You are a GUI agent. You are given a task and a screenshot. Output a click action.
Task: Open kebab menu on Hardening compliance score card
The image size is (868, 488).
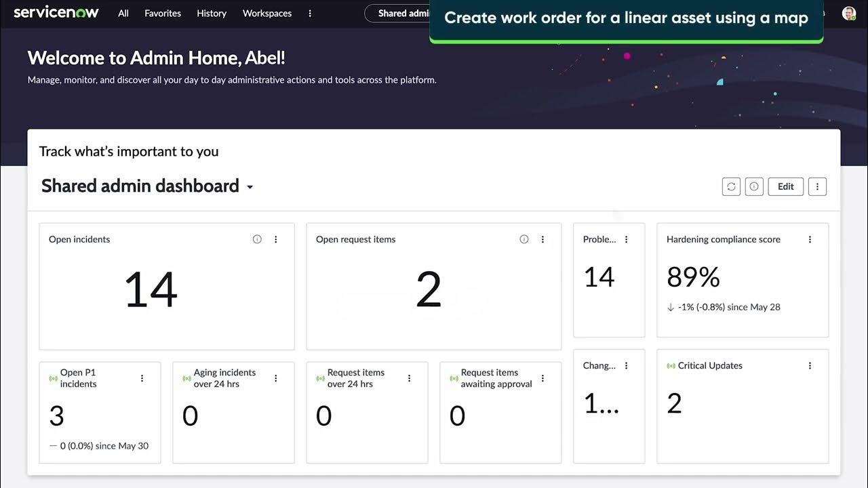(810, 239)
